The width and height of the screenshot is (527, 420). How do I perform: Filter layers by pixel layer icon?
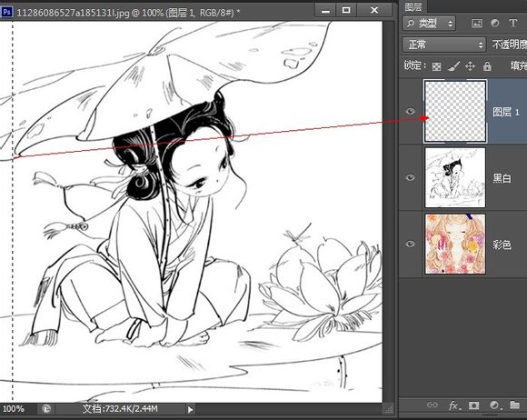point(477,24)
